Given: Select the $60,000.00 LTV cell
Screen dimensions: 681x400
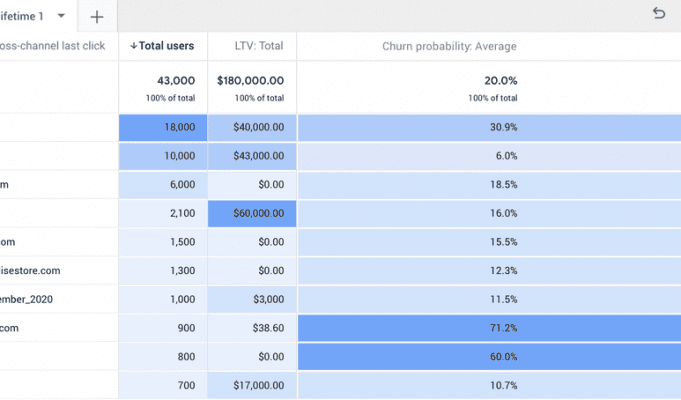Looking at the screenshot, I should [x=252, y=213].
